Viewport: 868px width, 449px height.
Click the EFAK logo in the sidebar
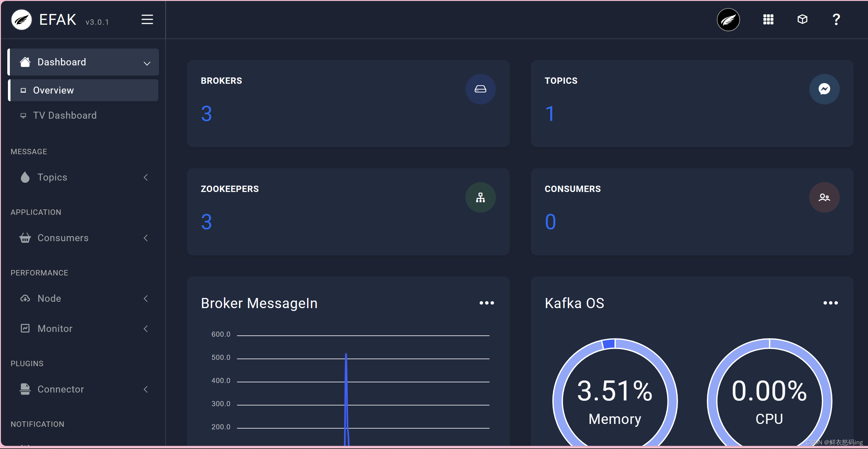point(22,20)
